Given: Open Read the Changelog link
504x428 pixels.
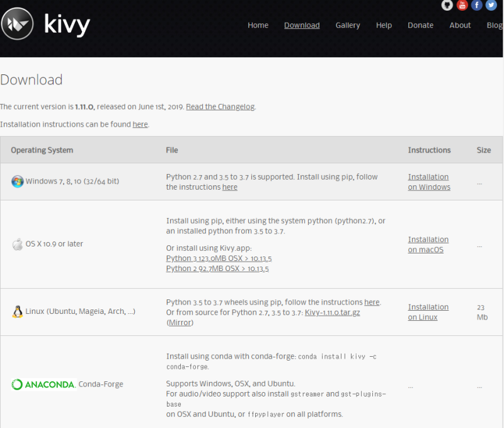Looking at the screenshot, I should (220, 107).
